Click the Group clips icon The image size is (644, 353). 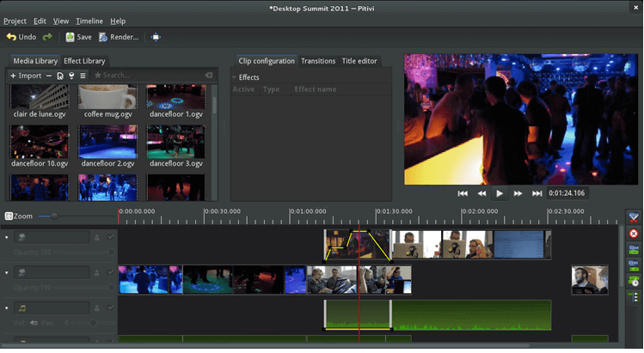(x=634, y=250)
